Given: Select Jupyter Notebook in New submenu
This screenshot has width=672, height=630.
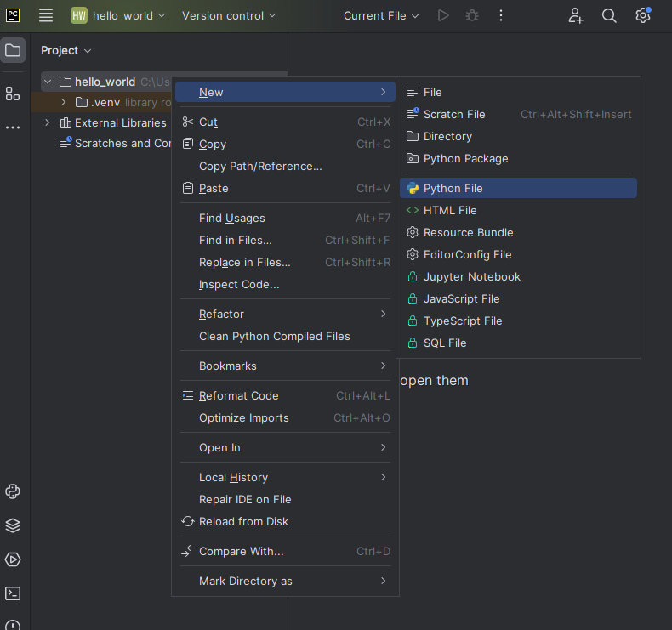Looking at the screenshot, I should pos(471,276).
